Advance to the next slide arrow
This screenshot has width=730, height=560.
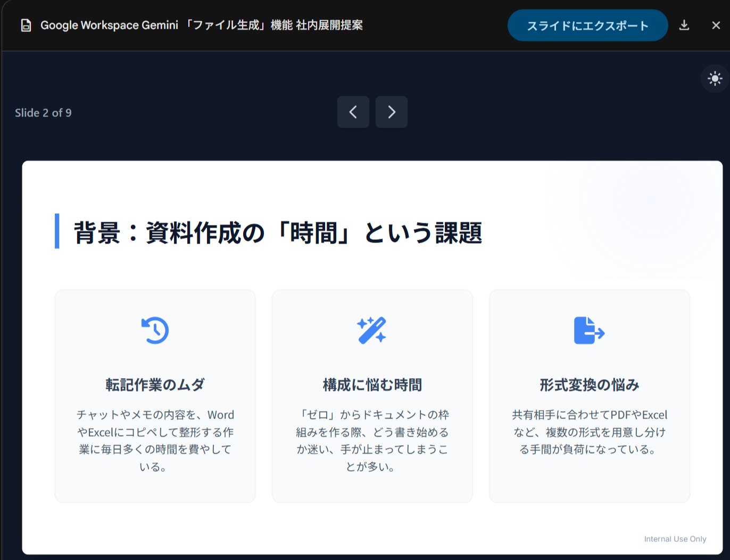click(x=391, y=112)
